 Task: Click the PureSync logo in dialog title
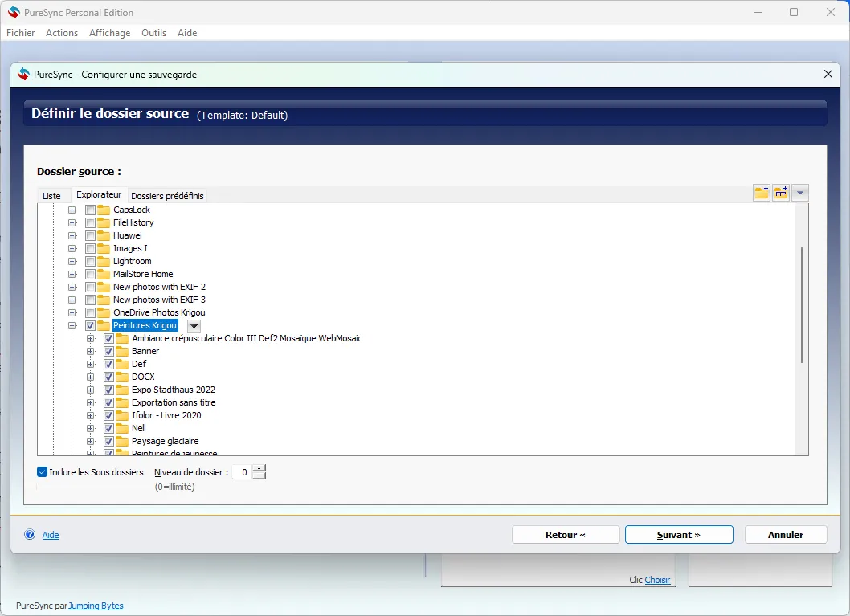(x=23, y=74)
